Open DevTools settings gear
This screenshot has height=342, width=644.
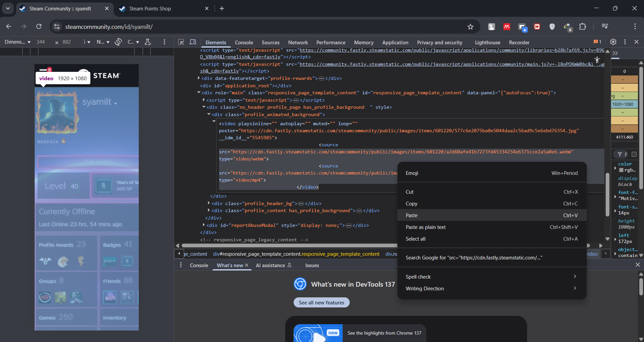[613, 42]
